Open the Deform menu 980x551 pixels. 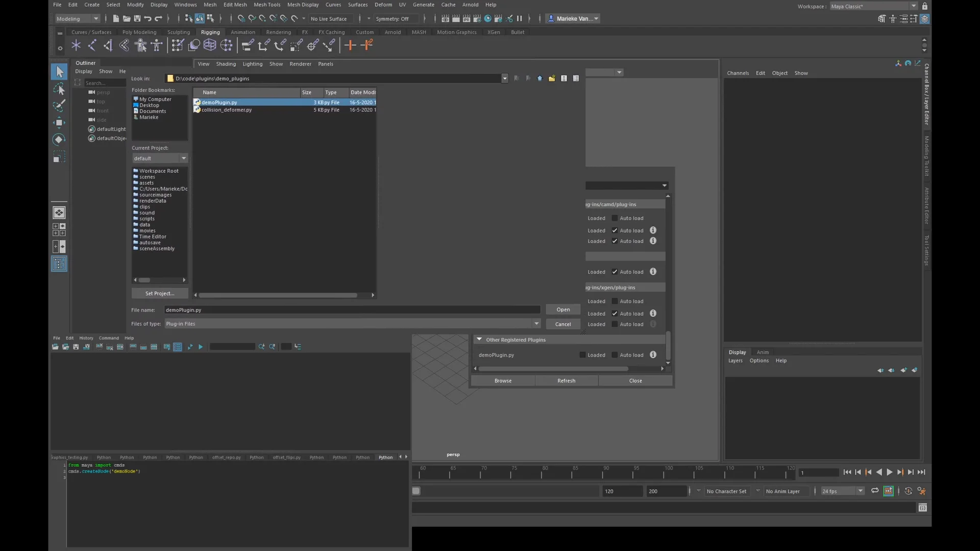[x=383, y=5]
